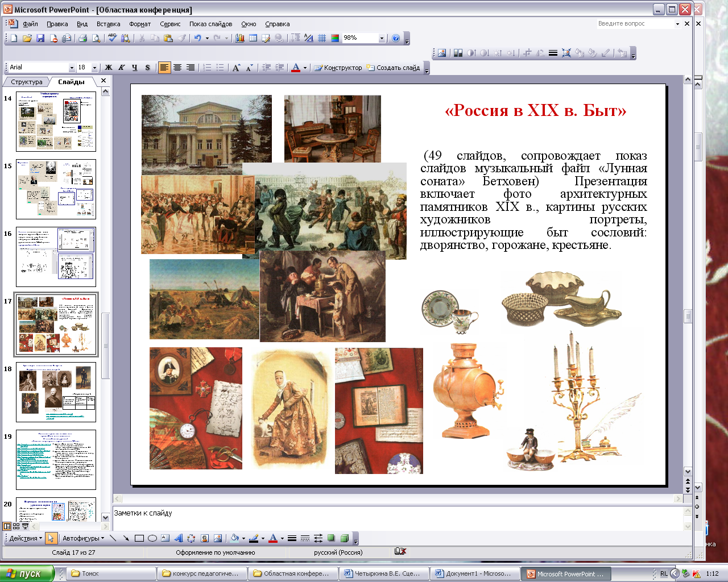Screen dimensions: 728x582
Task: Open the Вставка menu
Action: (x=108, y=24)
